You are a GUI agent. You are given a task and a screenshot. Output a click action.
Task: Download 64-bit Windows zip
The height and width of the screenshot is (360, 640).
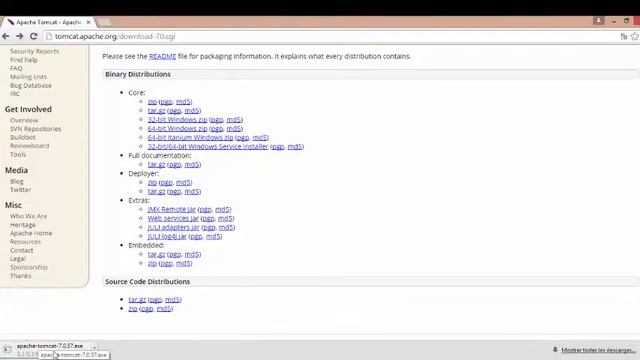pos(178,129)
